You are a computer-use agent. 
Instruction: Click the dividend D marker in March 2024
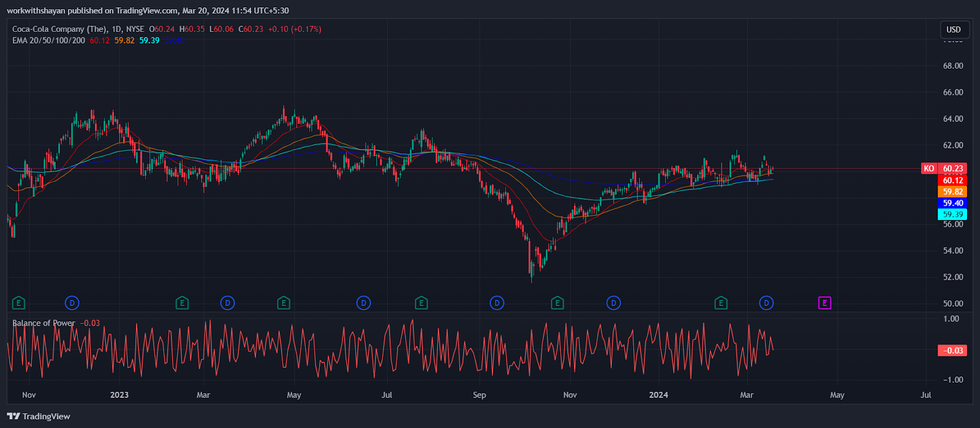[766, 303]
